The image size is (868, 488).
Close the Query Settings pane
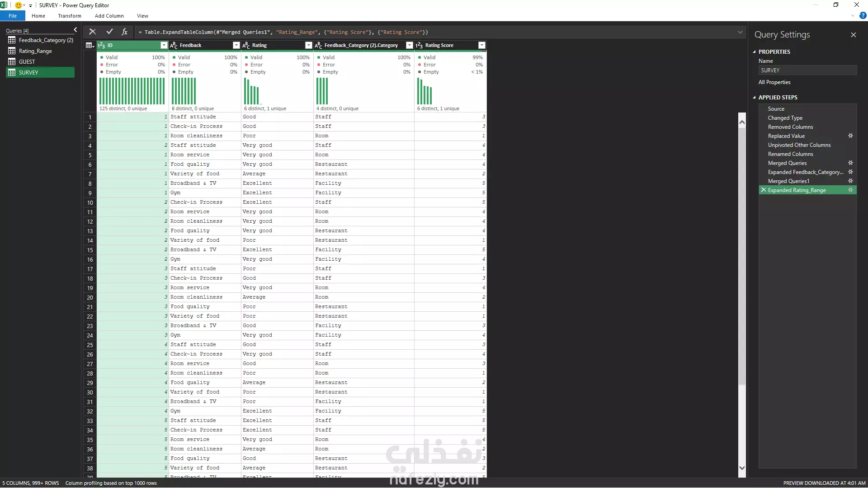[x=853, y=35]
